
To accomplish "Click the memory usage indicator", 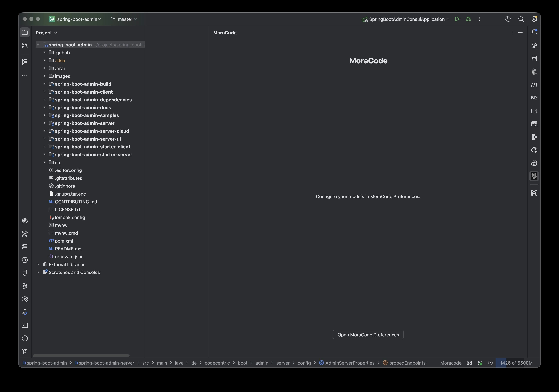I will [516, 363].
